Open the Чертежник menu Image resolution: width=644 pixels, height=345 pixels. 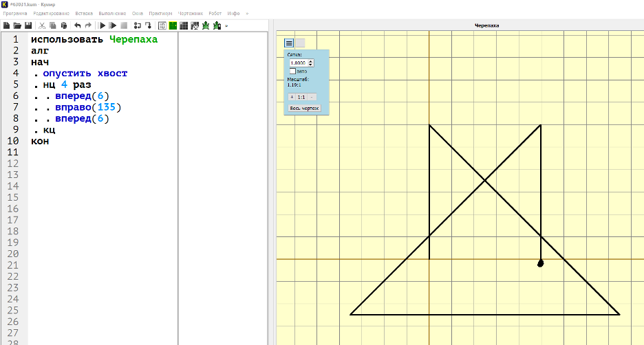190,14
